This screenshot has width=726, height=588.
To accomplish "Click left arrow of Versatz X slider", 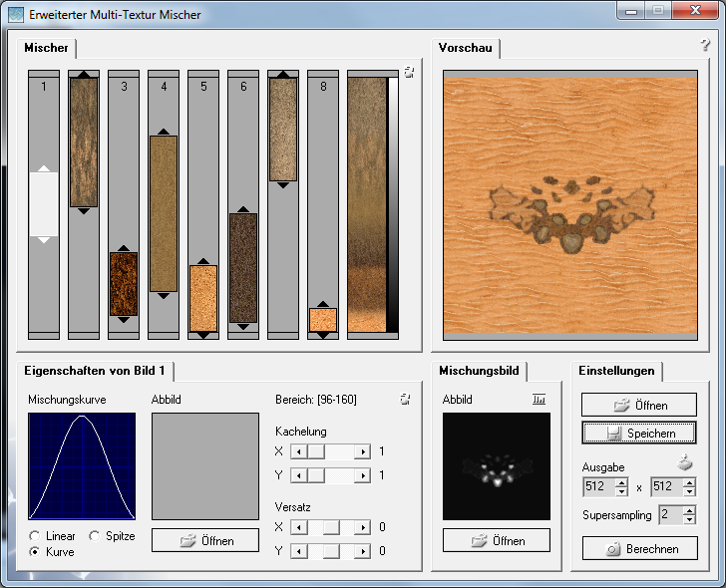I will coord(298,527).
